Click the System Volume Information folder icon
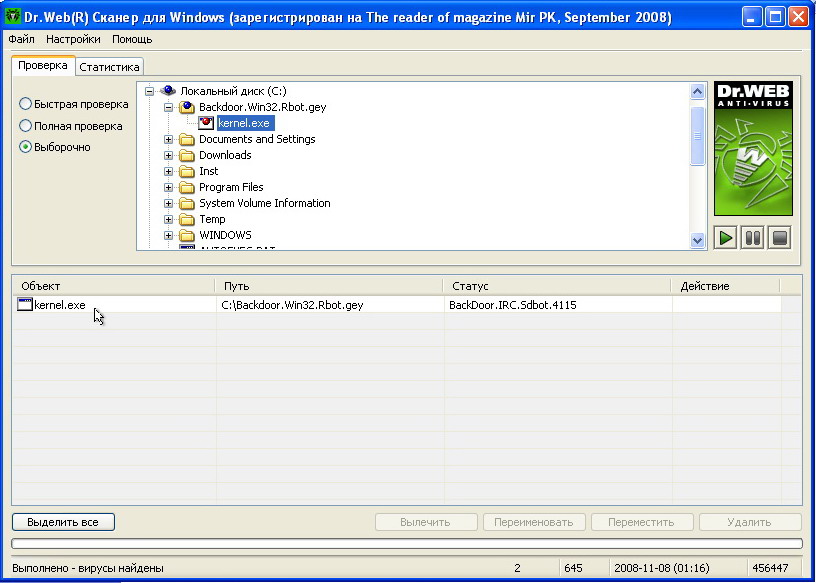This screenshot has height=583, width=816. pos(186,204)
